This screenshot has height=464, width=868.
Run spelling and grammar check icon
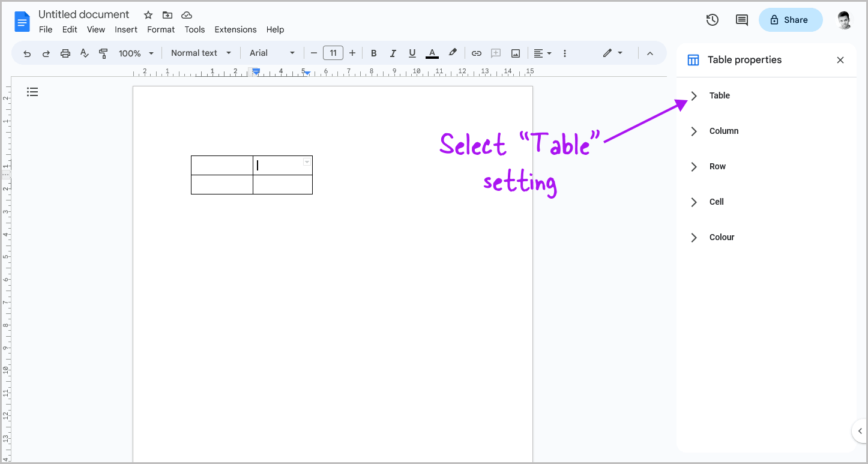[x=85, y=53]
